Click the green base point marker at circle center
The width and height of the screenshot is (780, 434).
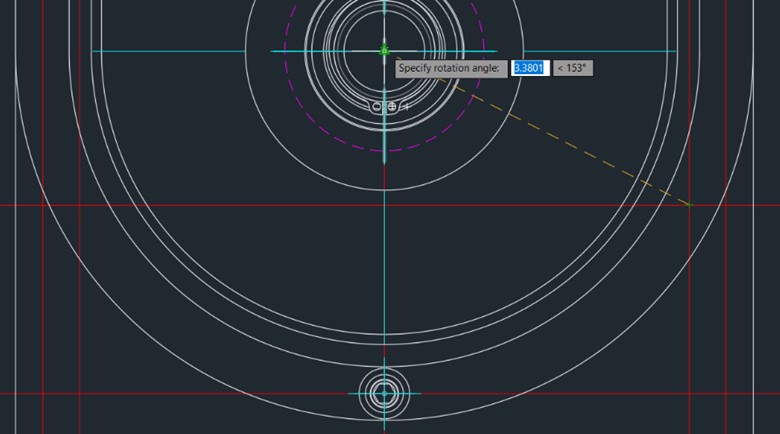[x=384, y=50]
